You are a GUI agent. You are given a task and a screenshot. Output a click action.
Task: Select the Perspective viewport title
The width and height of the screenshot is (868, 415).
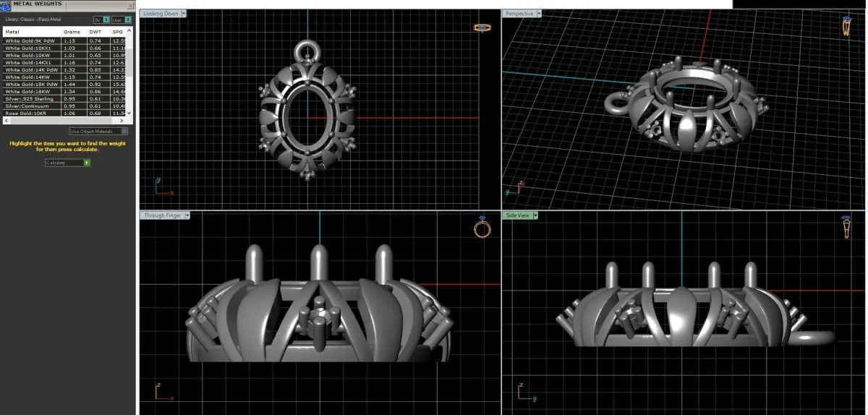coord(519,13)
